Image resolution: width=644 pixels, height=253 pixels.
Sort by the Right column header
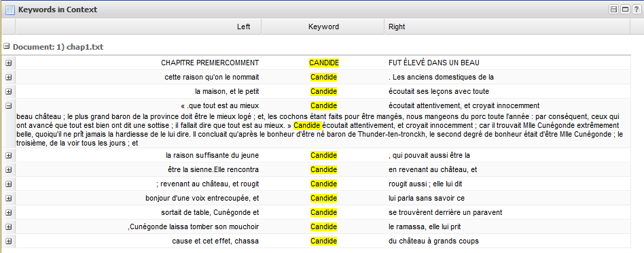[x=507, y=27]
